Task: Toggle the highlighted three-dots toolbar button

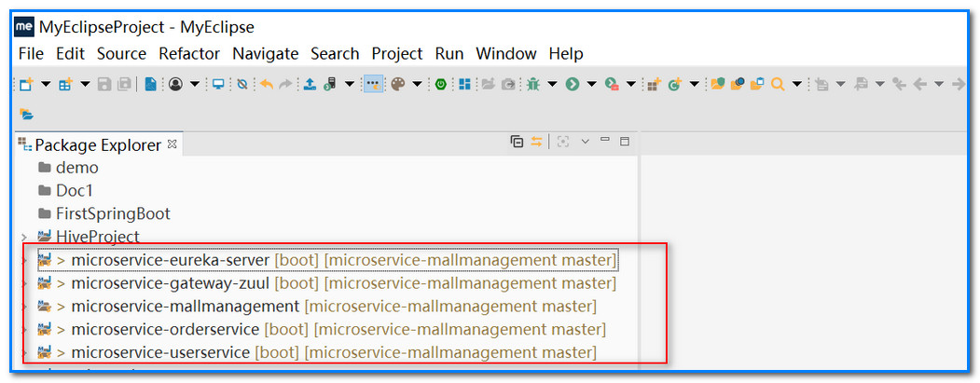Action: (x=373, y=84)
